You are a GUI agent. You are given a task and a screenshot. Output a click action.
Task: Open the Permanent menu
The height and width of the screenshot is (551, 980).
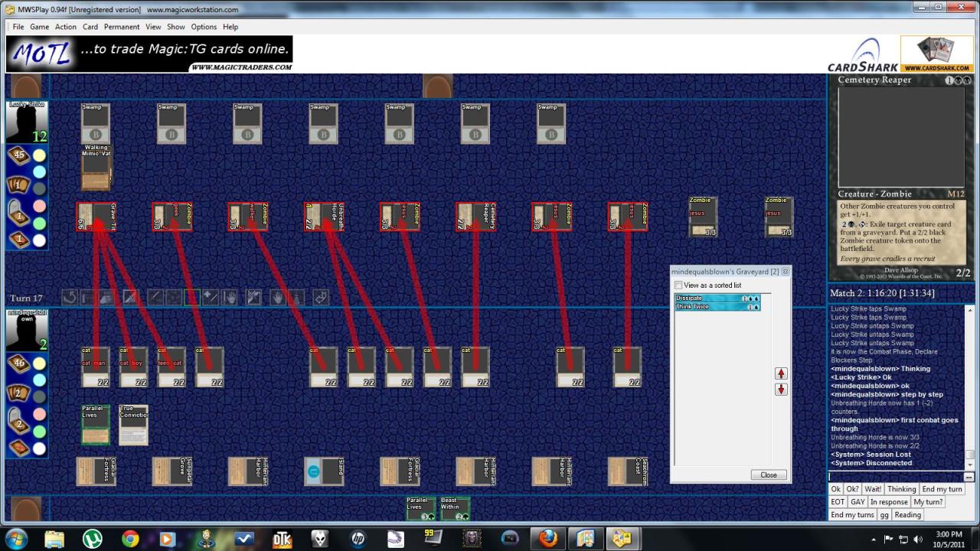coord(122,27)
